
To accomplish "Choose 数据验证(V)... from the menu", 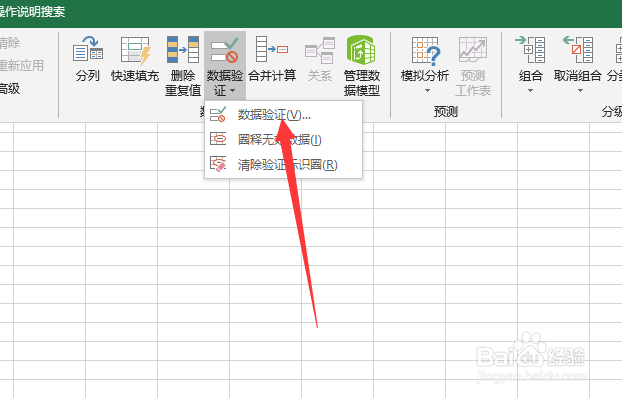I will pos(283,115).
